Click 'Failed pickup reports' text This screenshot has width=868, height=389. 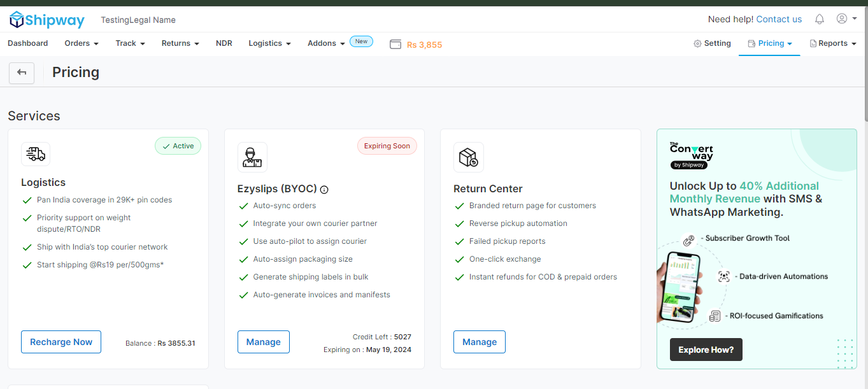(x=508, y=241)
